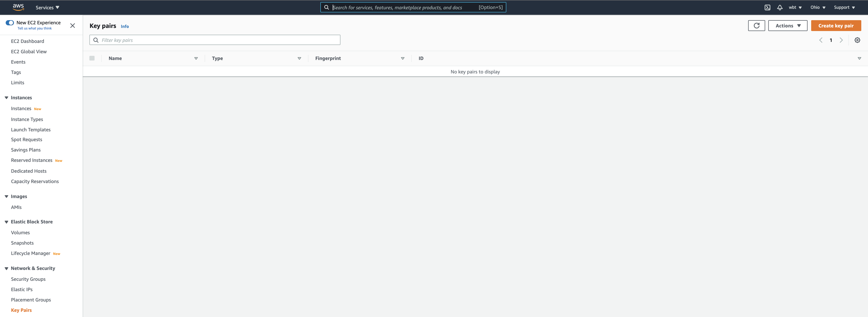The image size is (868, 317).
Task: Open the Actions dropdown
Action: [x=787, y=26]
